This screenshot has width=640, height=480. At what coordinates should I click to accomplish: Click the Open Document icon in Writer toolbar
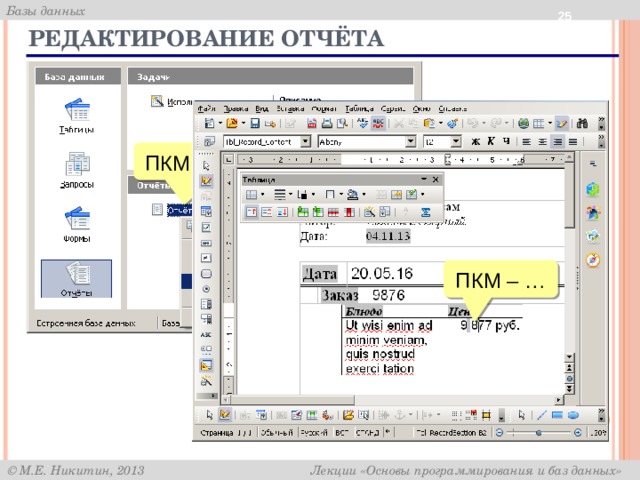pyautogui.click(x=232, y=123)
